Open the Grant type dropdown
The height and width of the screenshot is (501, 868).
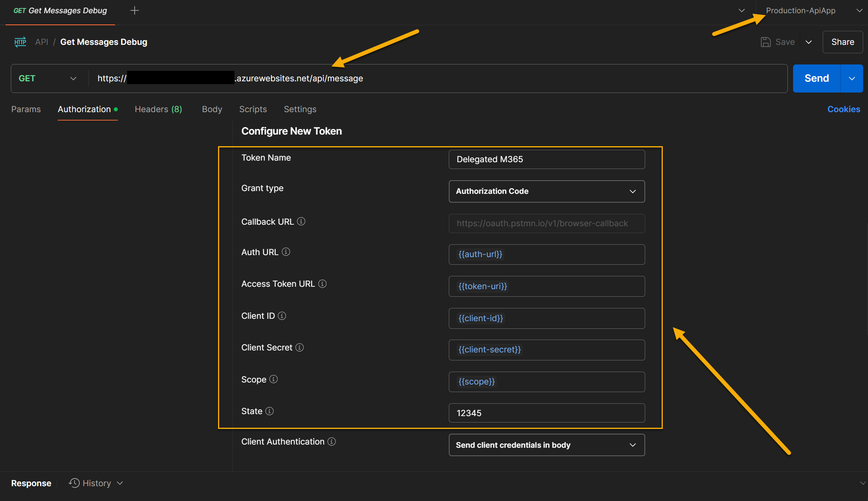632,191
